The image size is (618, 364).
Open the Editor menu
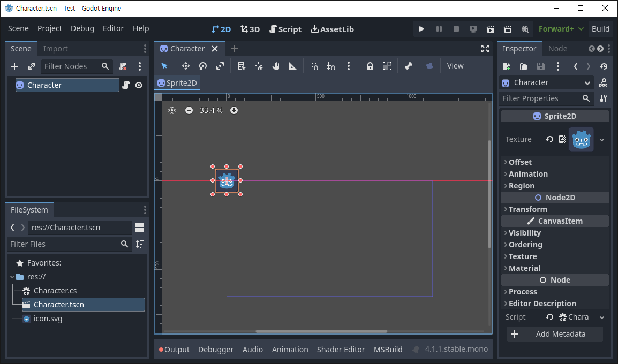(113, 28)
